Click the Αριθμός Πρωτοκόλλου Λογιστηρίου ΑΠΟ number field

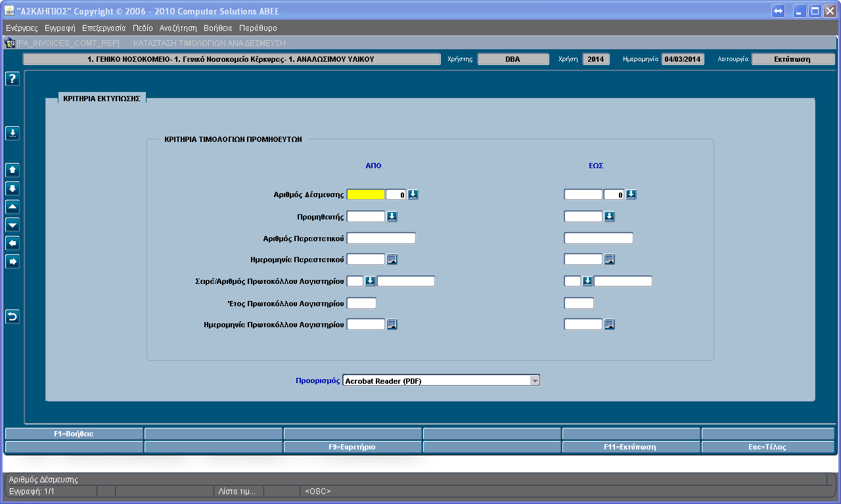(406, 281)
